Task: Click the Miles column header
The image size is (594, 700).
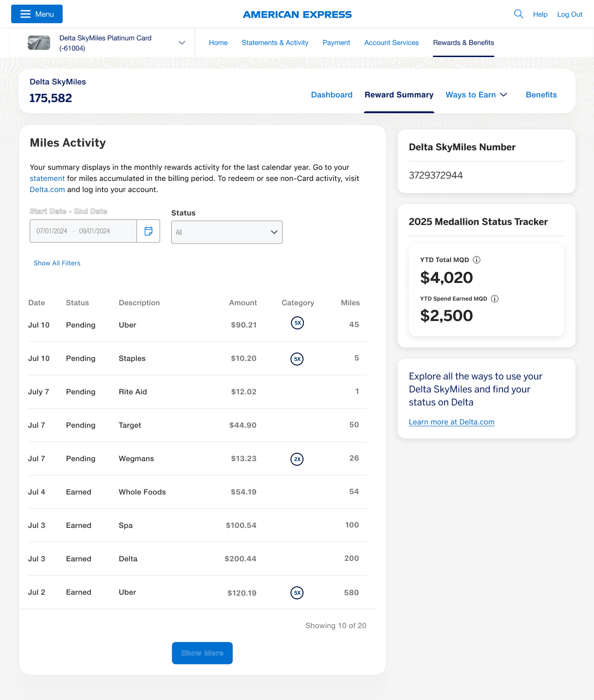Action: [x=350, y=303]
